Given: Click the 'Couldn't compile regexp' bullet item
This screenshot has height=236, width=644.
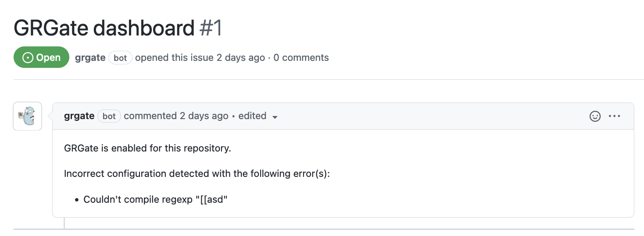Looking at the screenshot, I should pos(156,200).
